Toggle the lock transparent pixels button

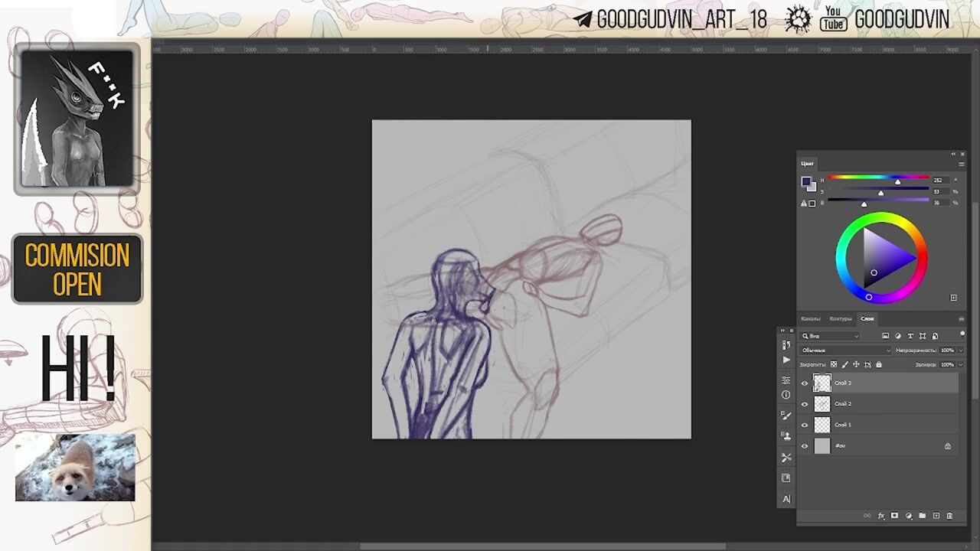pos(834,364)
